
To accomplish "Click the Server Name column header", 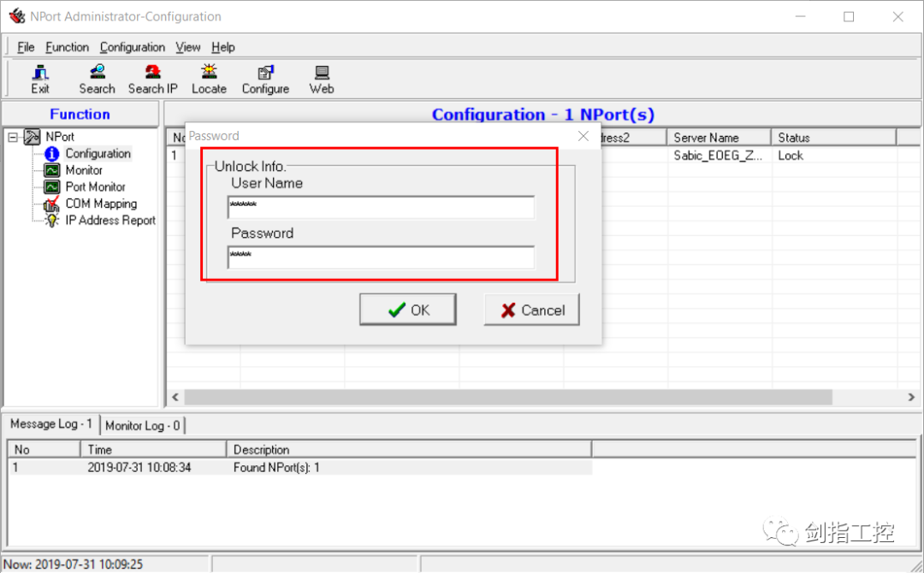I will pos(719,137).
